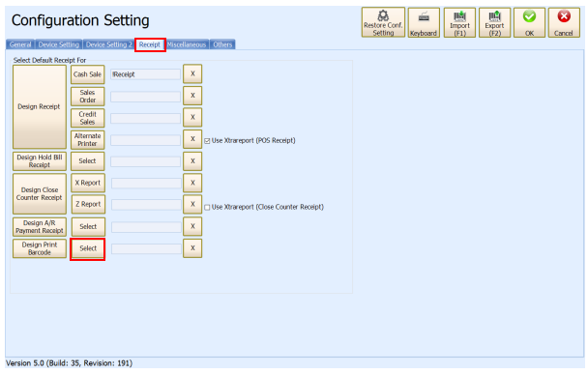Clear the Alternate Printer field with X

click(192, 139)
